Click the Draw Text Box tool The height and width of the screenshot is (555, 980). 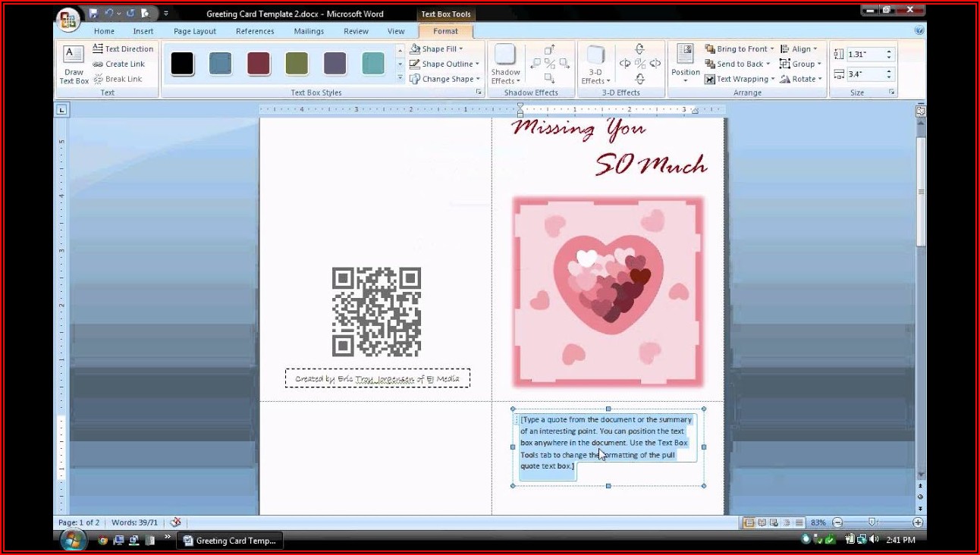tap(74, 64)
